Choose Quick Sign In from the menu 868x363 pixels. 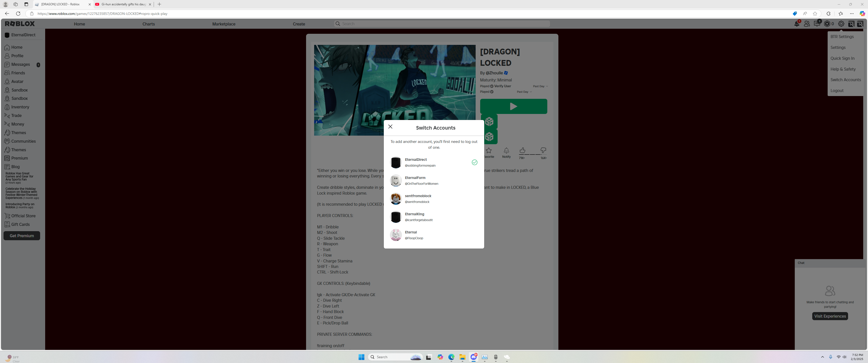click(x=842, y=58)
